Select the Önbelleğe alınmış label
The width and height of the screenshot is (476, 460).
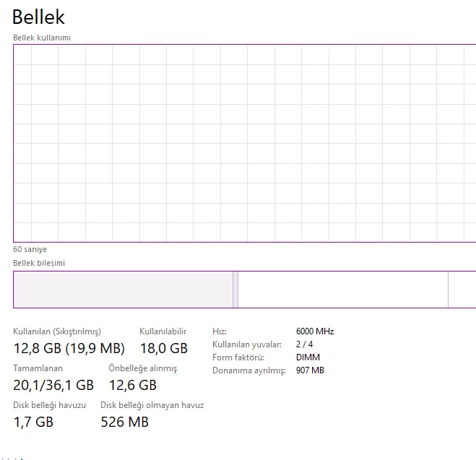(142, 368)
